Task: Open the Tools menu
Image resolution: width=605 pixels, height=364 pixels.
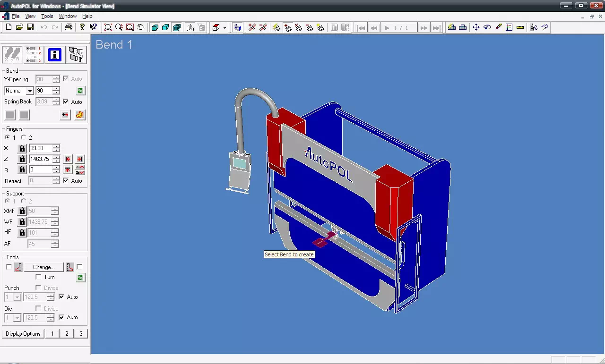Action: [x=47, y=16]
